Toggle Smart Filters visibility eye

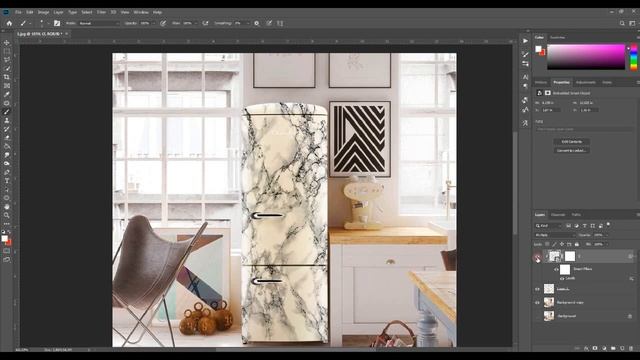click(556, 269)
